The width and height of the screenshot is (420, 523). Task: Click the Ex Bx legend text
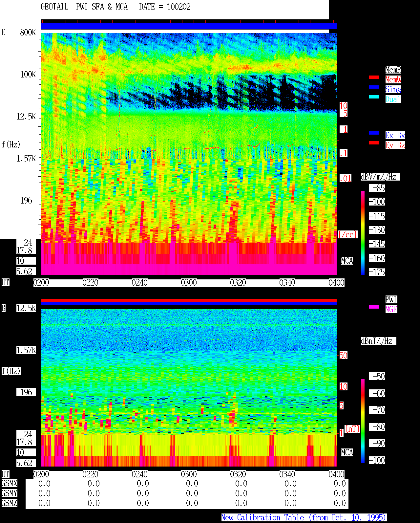coord(395,135)
